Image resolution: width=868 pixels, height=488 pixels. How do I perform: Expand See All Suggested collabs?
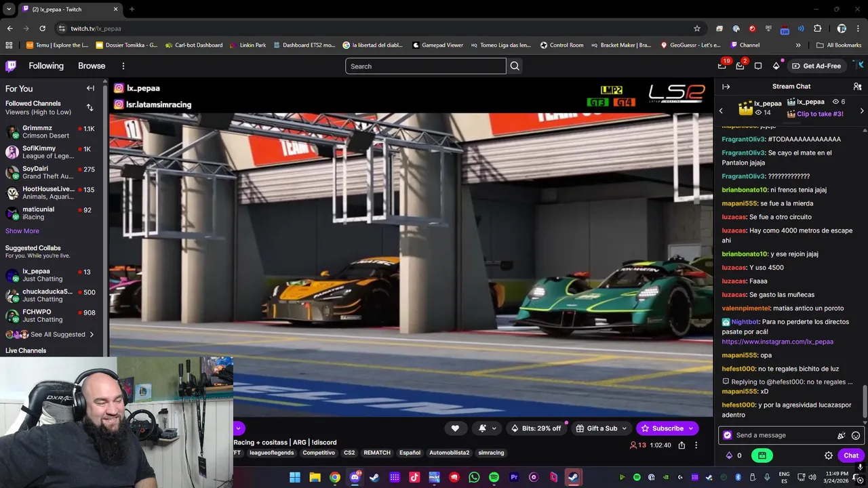(x=50, y=334)
